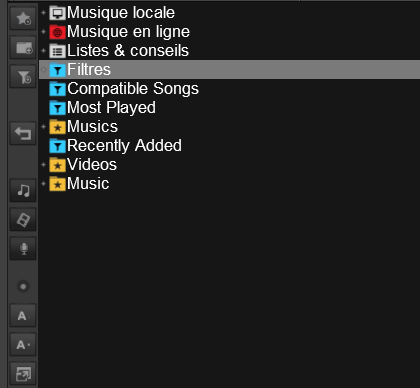Increase font size with larger A button
The width and height of the screenshot is (420, 388).
(23, 344)
